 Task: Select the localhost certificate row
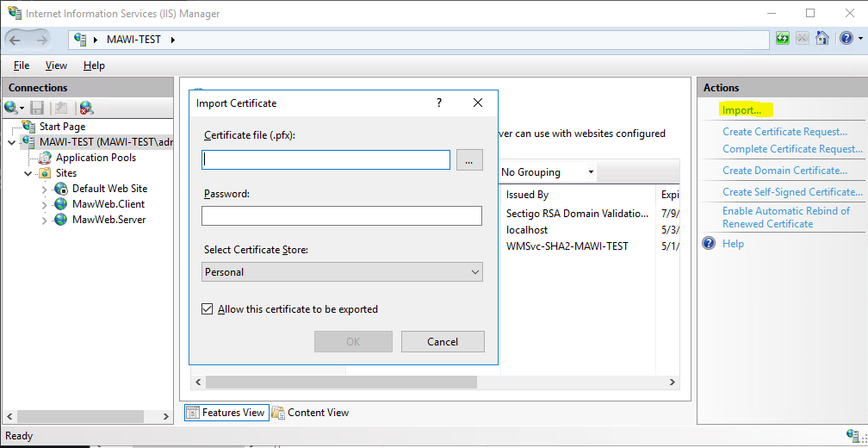[x=527, y=229]
